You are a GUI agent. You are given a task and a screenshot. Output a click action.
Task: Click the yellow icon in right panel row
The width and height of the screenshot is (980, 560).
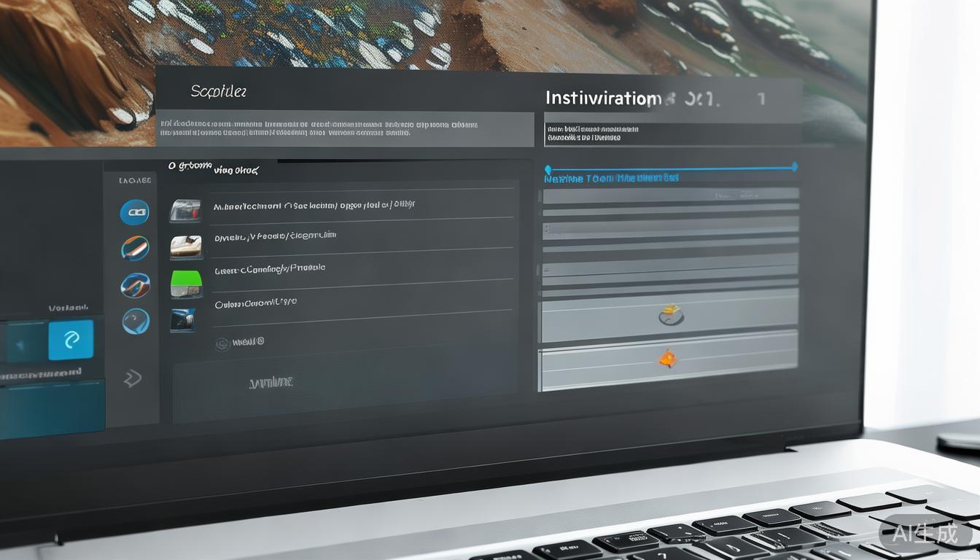pyautogui.click(x=670, y=315)
